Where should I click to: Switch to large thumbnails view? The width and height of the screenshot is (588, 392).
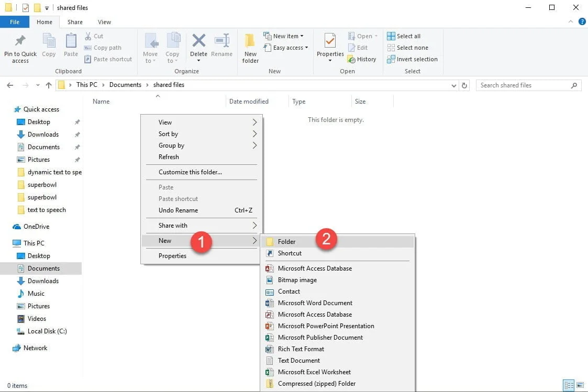pos(580,385)
